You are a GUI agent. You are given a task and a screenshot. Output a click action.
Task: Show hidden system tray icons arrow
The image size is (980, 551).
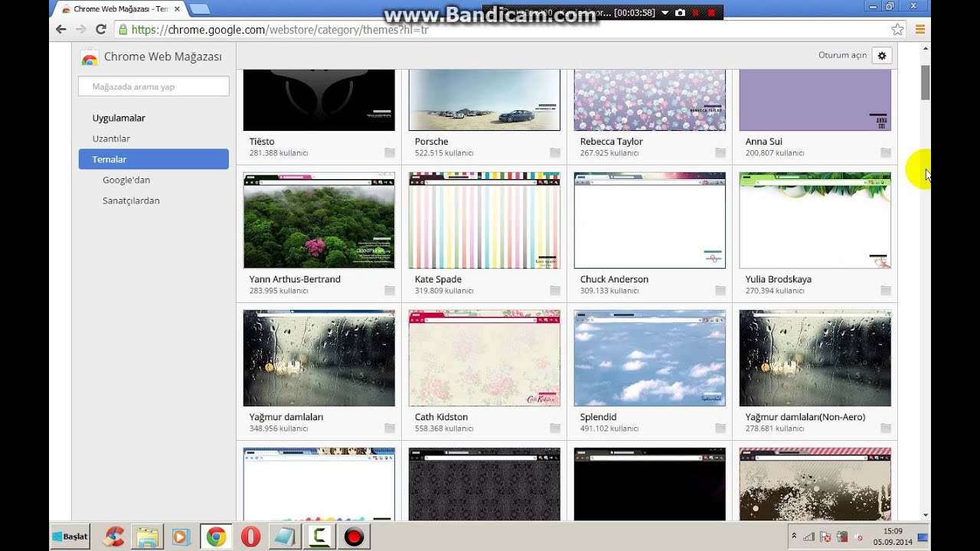[x=794, y=536]
